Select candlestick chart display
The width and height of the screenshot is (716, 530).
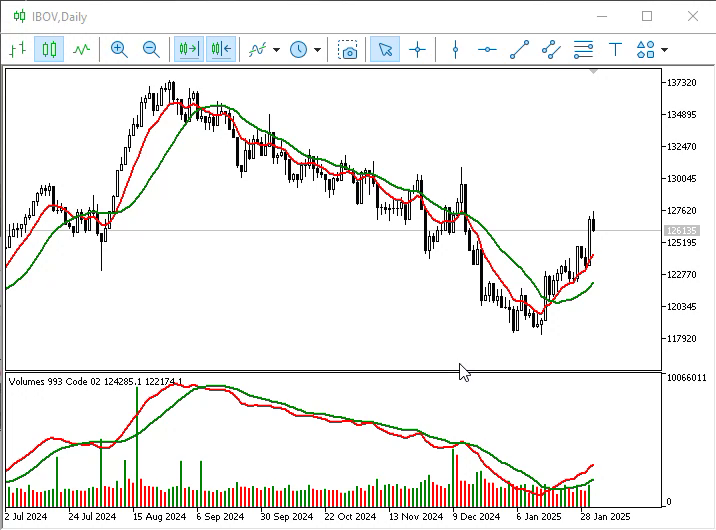pyautogui.click(x=49, y=49)
